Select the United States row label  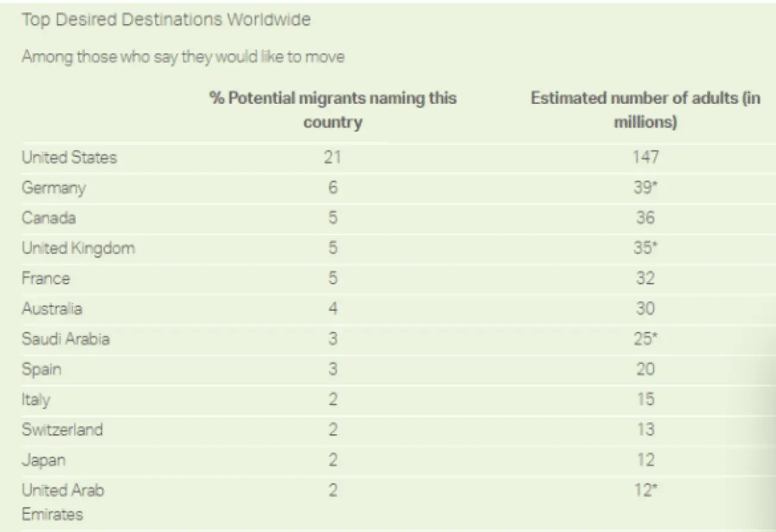pos(69,158)
